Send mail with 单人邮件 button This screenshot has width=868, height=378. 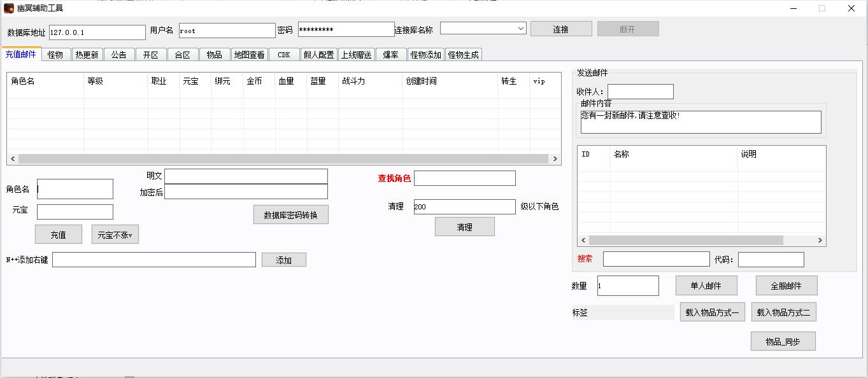pos(706,286)
